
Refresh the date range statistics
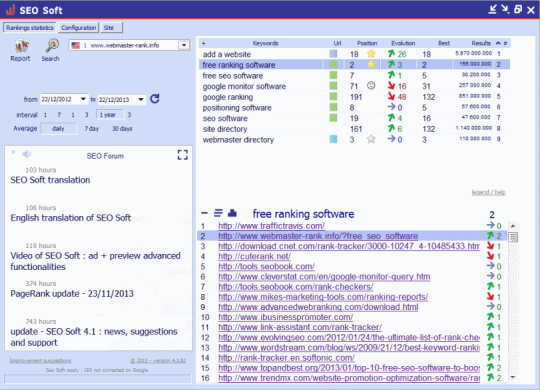155,99
